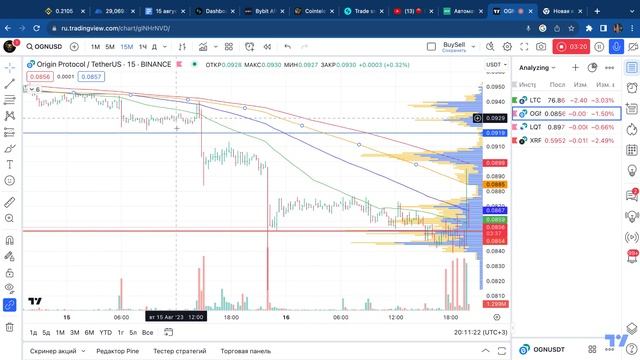Switch to 5M timeframe
Viewport: 640px width, 360px height.
tap(110, 47)
